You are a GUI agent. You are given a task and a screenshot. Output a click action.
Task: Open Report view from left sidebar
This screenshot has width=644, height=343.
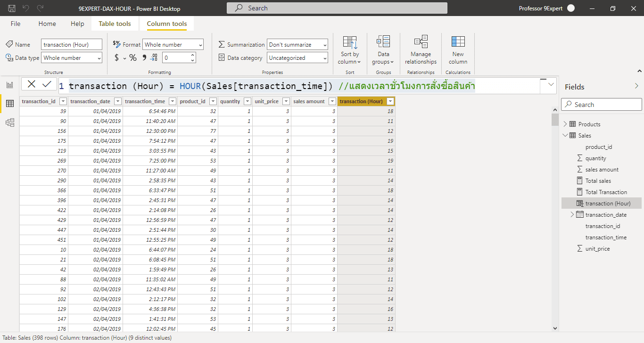9,85
